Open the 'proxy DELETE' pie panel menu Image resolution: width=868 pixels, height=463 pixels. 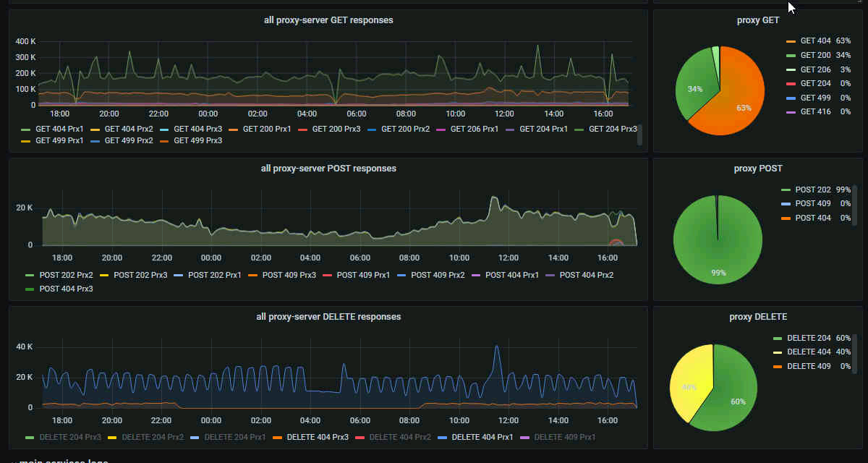tap(758, 317)
